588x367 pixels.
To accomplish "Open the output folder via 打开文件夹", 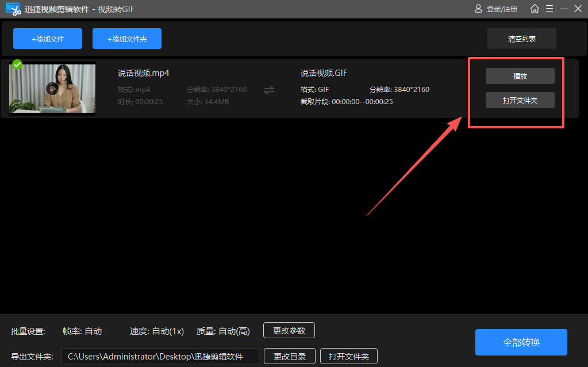I will coord(520,100).
